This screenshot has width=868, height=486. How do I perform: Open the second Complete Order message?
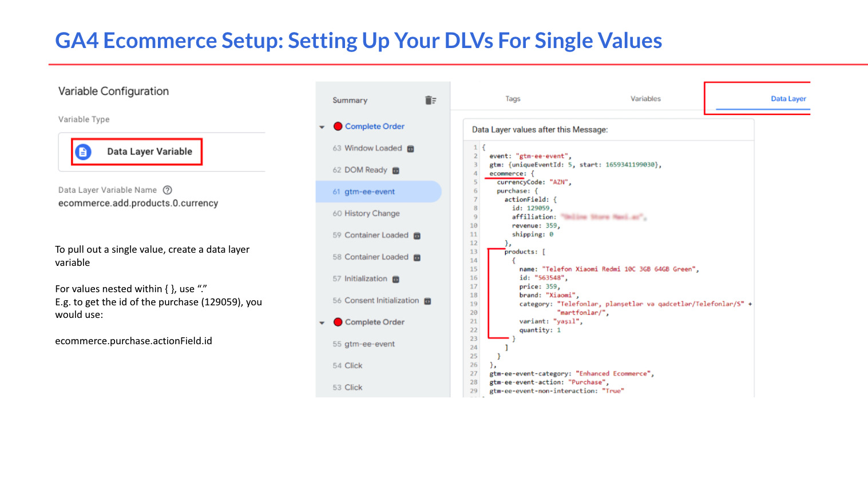click(x=374, y=322)
